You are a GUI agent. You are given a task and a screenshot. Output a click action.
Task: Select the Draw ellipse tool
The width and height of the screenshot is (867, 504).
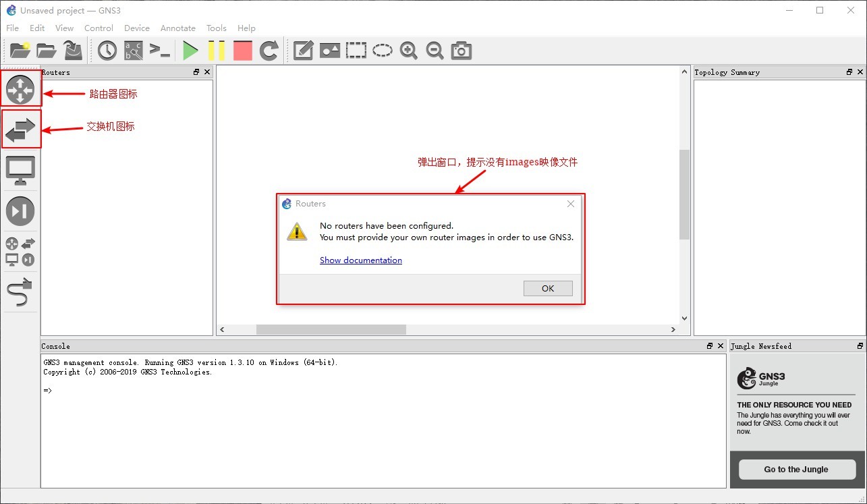(x=383, y=51)
